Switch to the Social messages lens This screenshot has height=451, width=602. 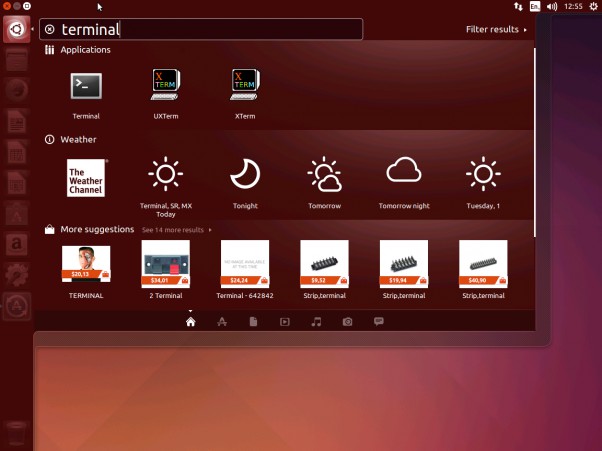click(379, 322)
